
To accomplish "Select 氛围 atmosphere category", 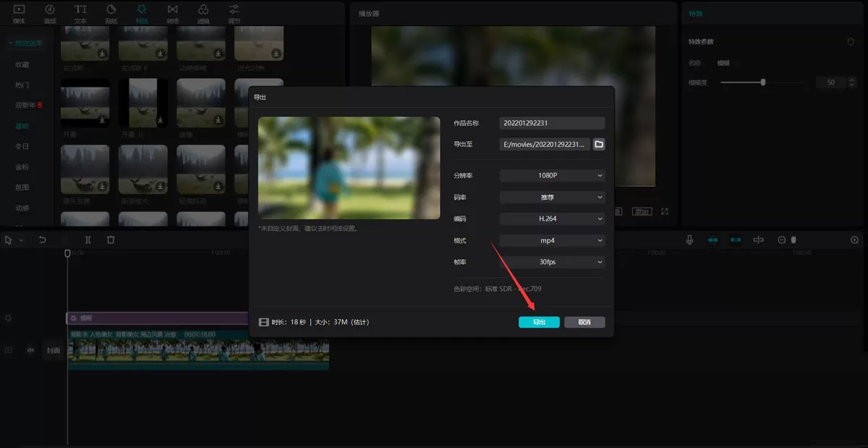I will click(x=22, y=187).
